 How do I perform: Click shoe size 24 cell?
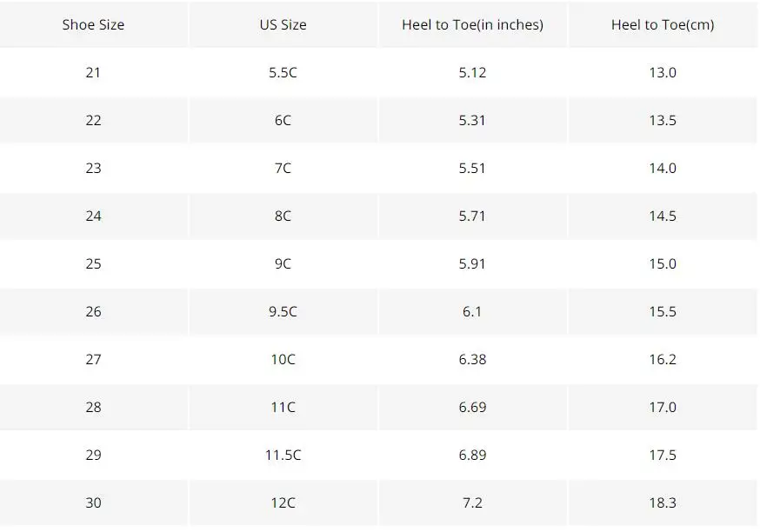[x=93, y=216]
